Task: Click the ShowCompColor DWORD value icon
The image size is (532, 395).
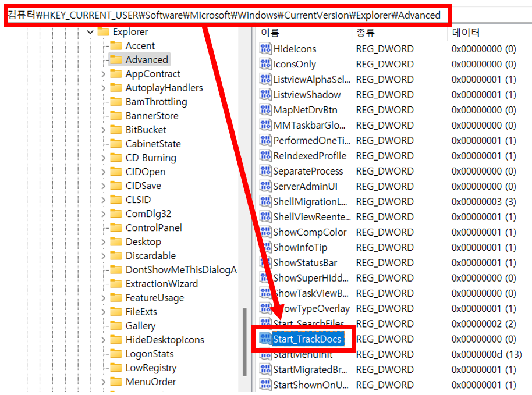Action: tap(265, 232)
